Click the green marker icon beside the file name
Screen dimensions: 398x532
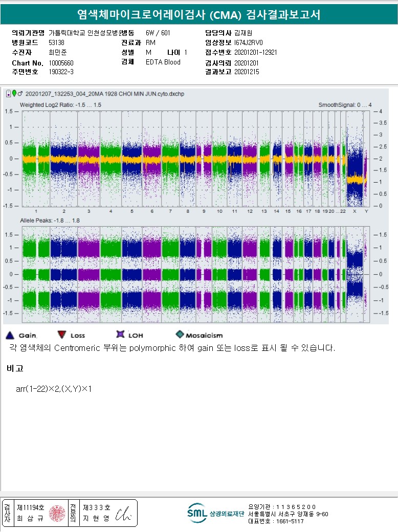tap(14, 93)
